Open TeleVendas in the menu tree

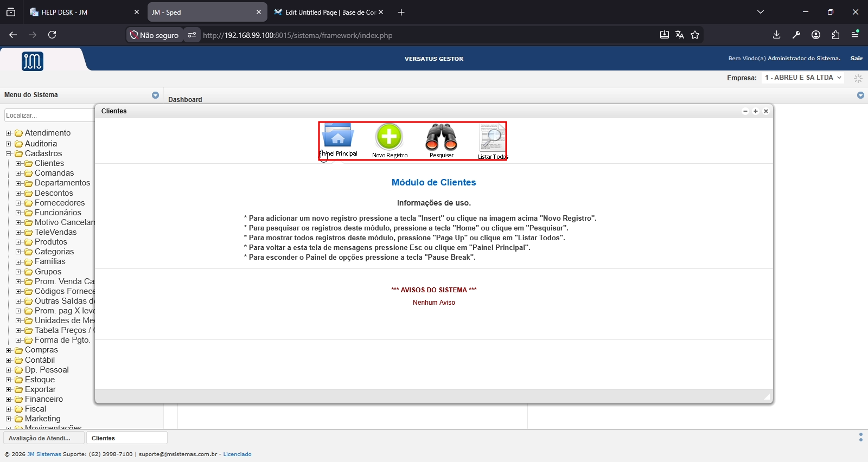[56, 232]
